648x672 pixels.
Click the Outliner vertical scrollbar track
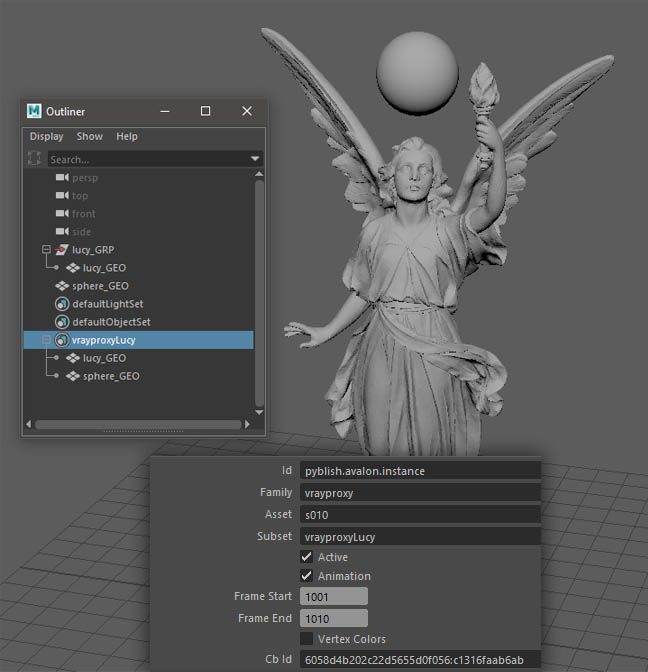(259, 293)
